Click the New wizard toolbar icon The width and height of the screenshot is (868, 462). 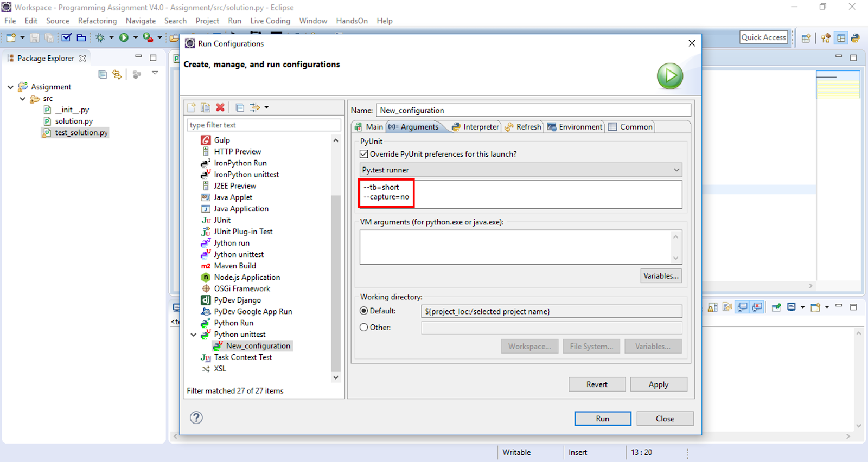(x=11, y=37)
